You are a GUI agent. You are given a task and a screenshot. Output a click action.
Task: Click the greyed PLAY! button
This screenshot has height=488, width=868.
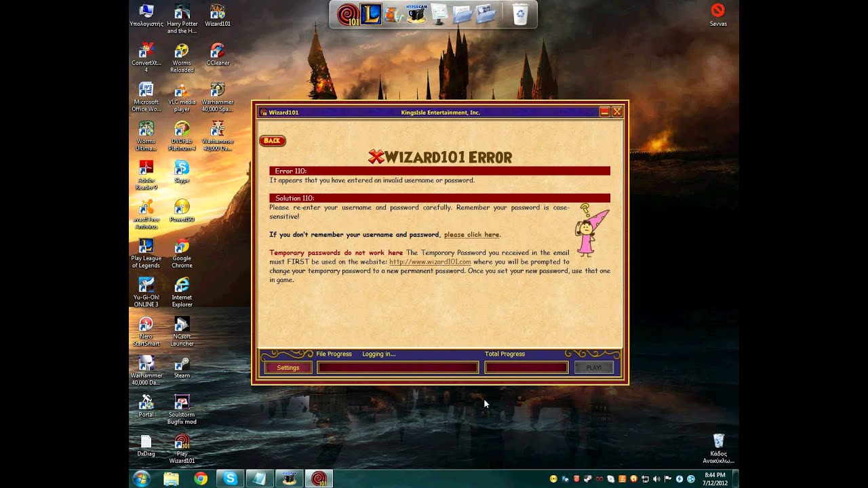[x=594, y=367]
